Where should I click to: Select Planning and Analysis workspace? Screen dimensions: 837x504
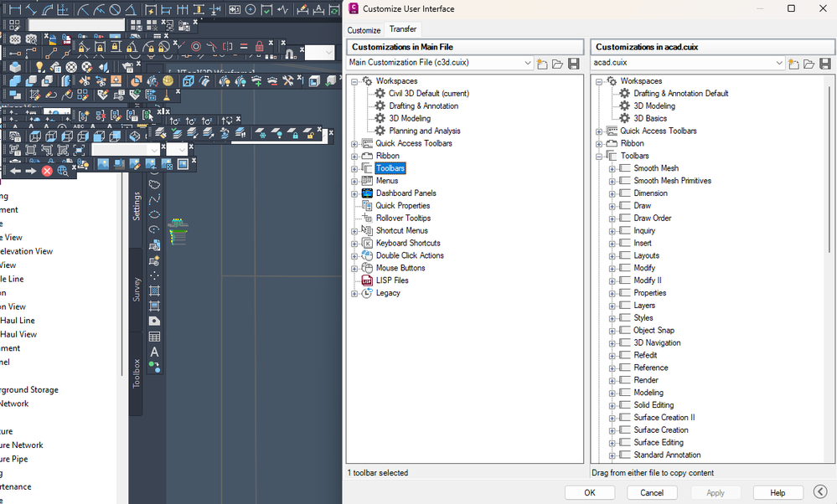coord(425,131)
